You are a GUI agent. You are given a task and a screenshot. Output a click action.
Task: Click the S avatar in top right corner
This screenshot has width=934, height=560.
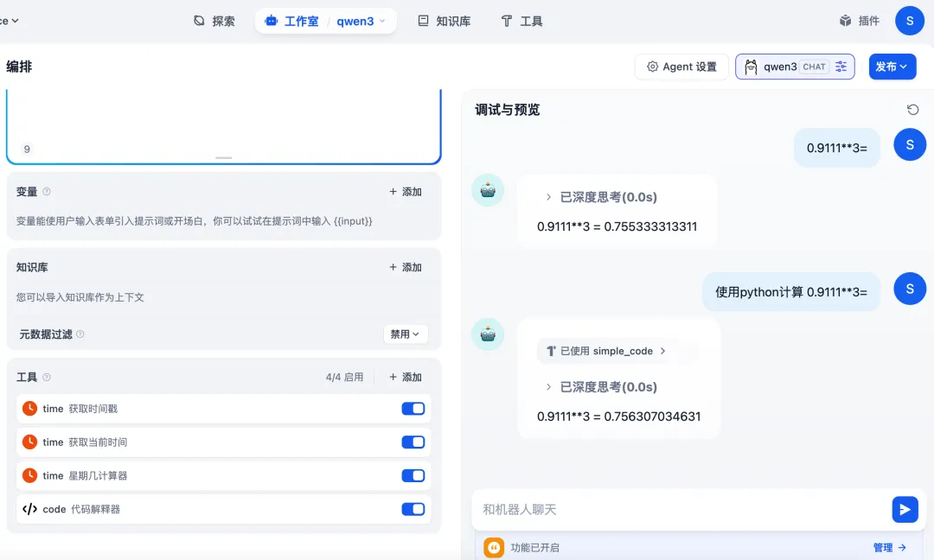pyautogui.click(x=910, y=20)
